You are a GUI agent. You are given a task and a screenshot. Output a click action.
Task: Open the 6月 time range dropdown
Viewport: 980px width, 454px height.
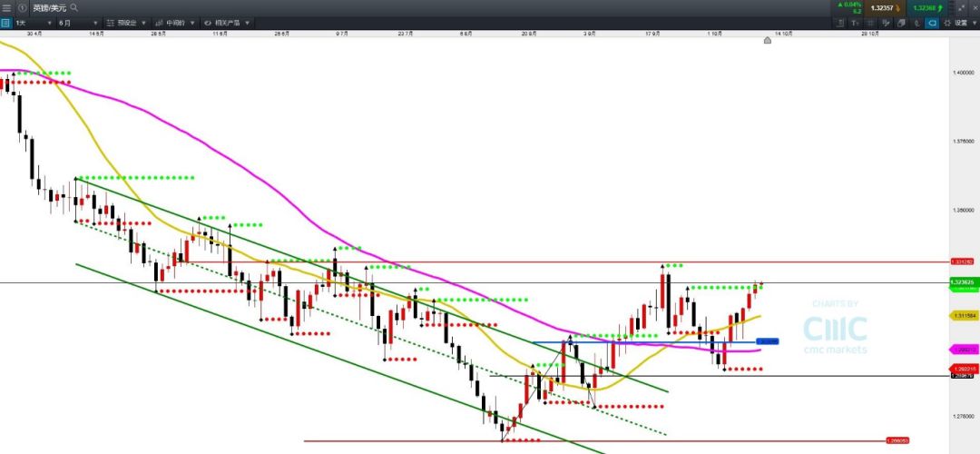click(78, 23)
